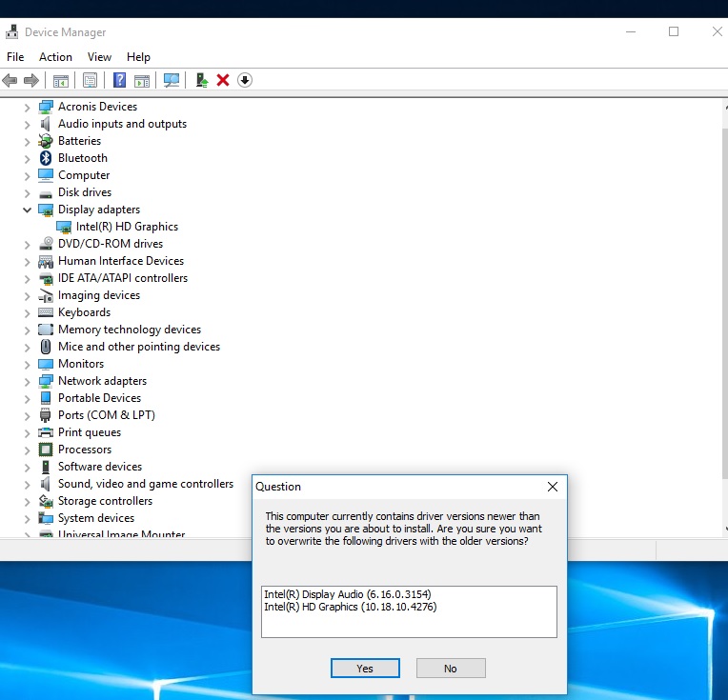Open the Properties toolbar icon
This screenshot has height=700, width=728.
(91, 80)
